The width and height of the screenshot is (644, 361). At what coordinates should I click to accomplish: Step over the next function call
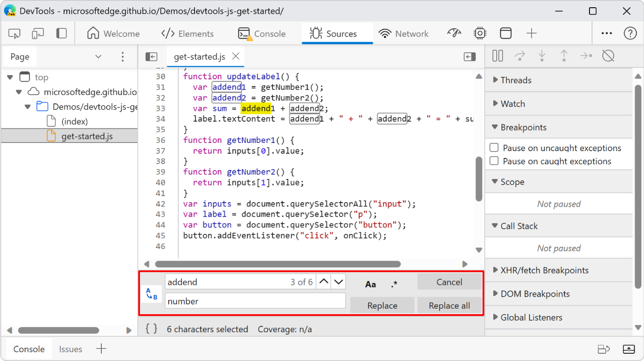pos(520,56)
